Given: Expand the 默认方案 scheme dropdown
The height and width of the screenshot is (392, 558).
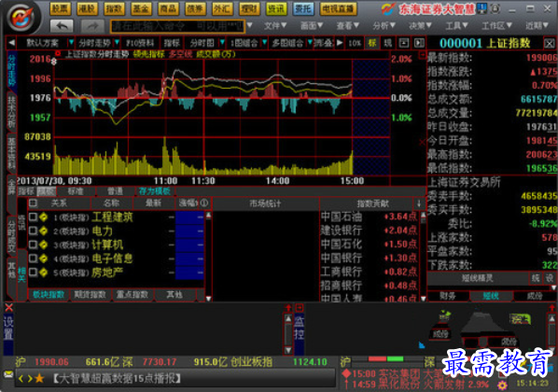Looking at the screenshot, I should click(71, 43).
